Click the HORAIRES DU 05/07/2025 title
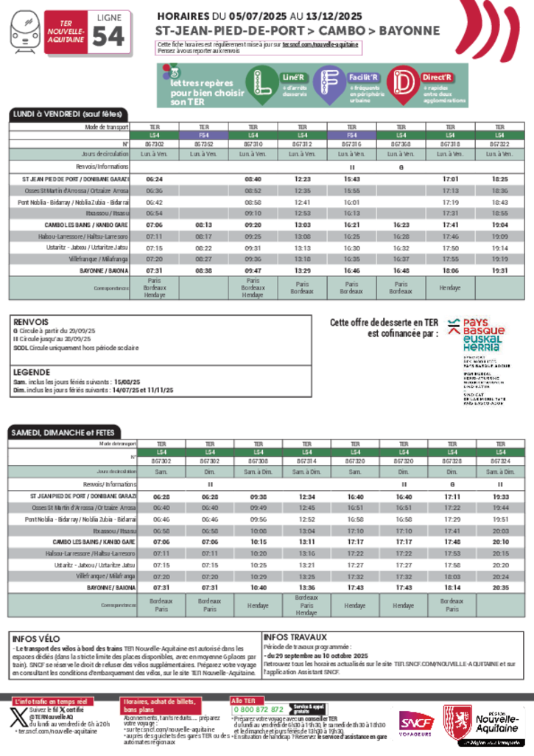Image resolution: width=534 pixels, height=756 pixels. [261, 15]
